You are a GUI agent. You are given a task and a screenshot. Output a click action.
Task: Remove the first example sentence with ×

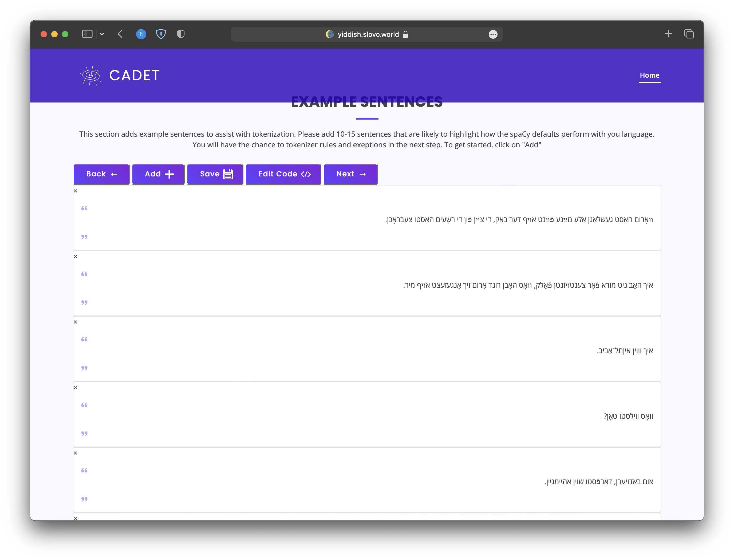pyautogui.click(x=76, y=191)
